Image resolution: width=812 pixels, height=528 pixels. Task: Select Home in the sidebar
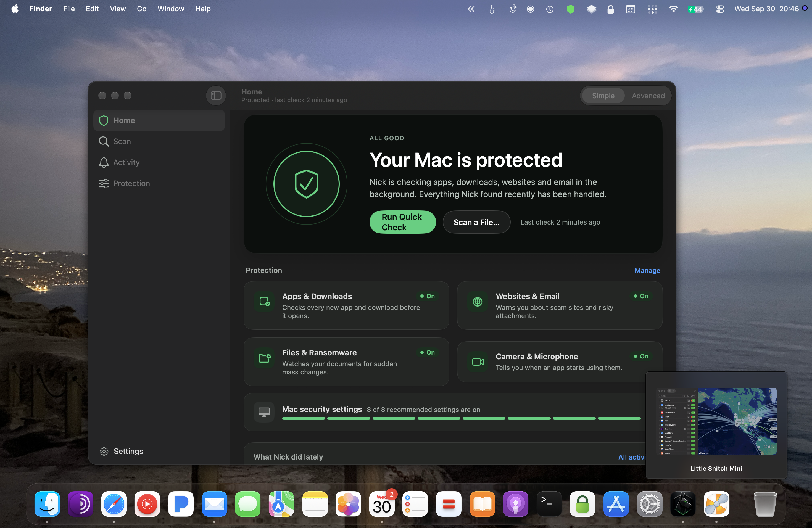pyautogui.click(x=159, y=120)
